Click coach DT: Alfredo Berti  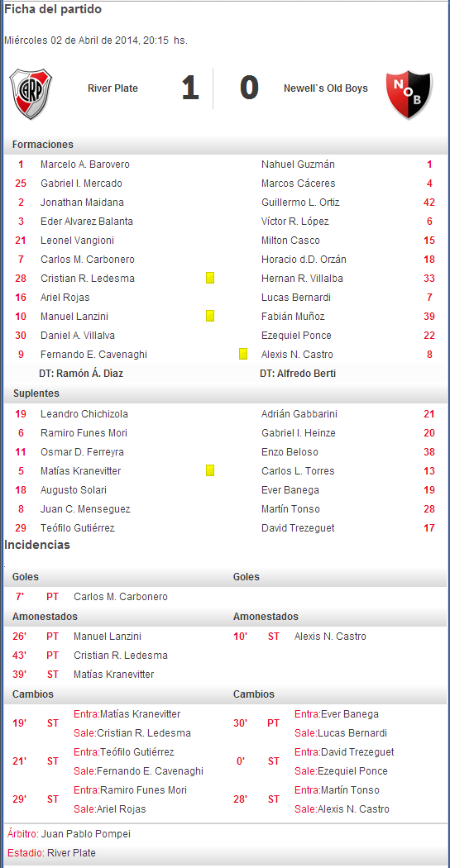point(298,374)
